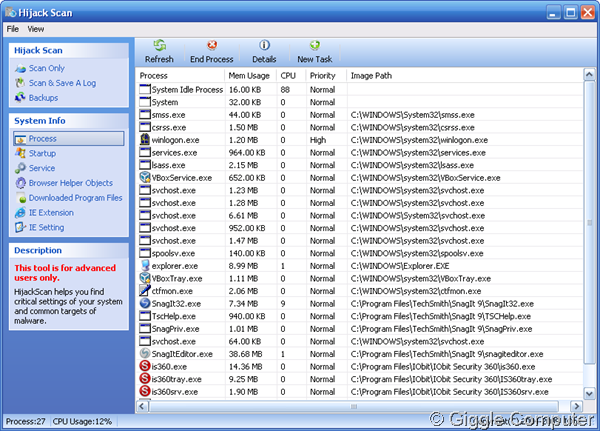This screenshot has width=600, height=431.
Task: Click the 14.36 MB memory value
Action: tap(245, 367)
